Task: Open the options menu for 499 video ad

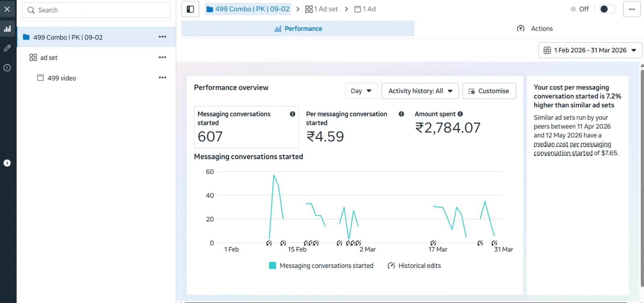Action: click(x=162, y=77)
